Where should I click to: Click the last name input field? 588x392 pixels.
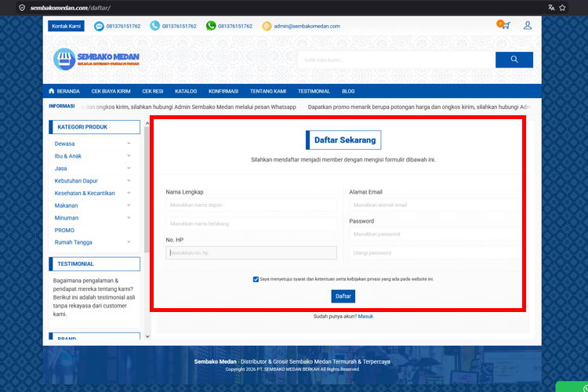coord(251,224)
